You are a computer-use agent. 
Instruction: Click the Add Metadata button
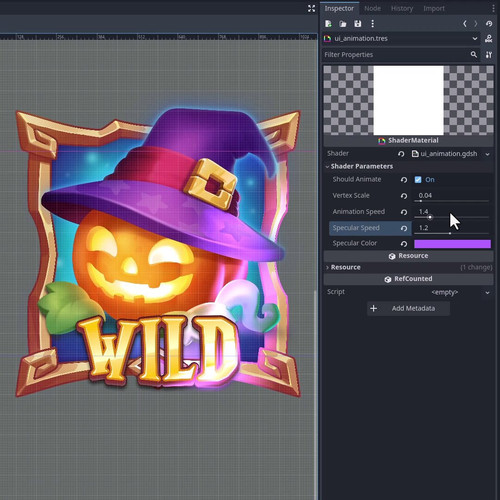tap(408, 308)
